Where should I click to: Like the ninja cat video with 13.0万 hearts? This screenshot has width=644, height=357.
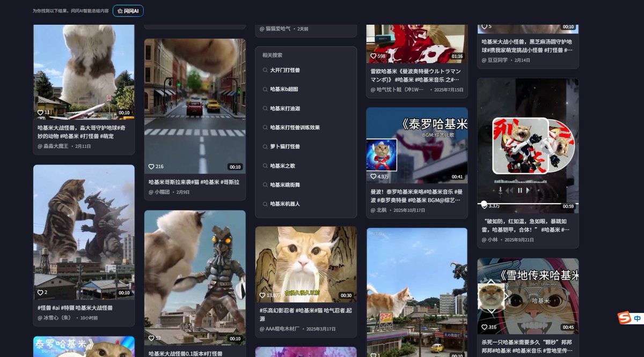[x=264, y=294]
